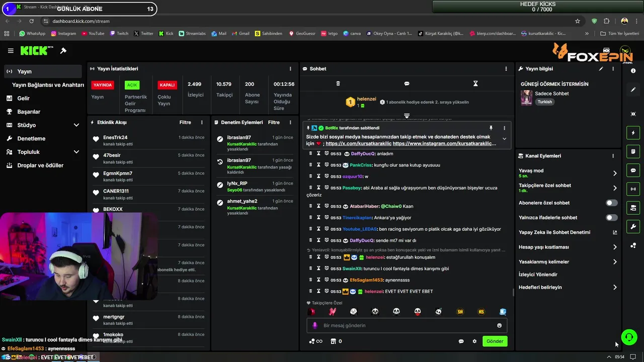This screenshot has height=362, width=644.
Task: Open Filtre in Denetim Eylemleri panel
Action: [x=274, y=122]
